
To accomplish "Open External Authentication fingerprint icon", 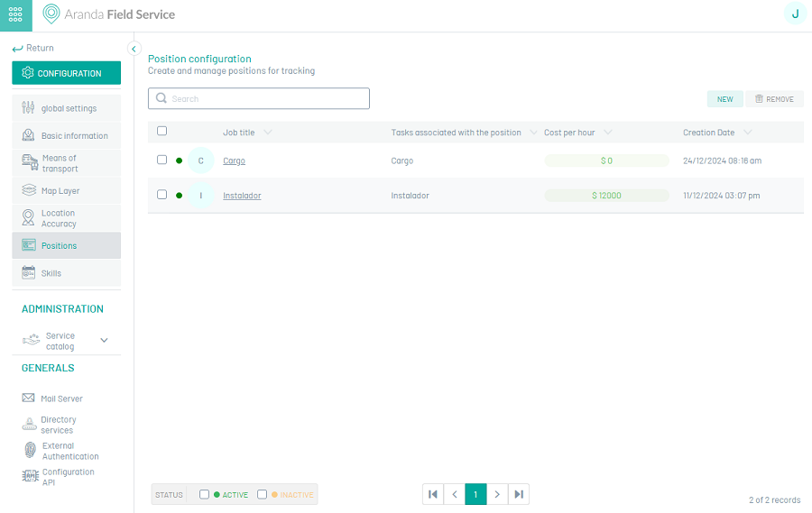I will (31, 451).
